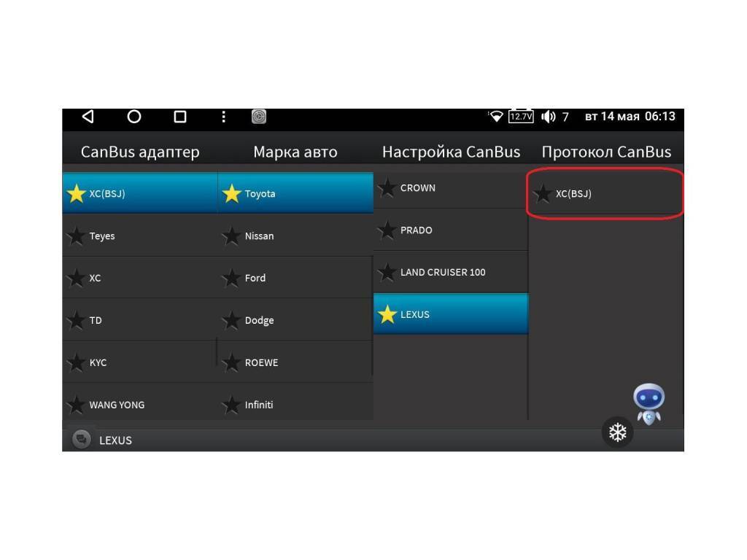Tap the date and time display
Viewport: 747px width, 560px height.
(x=630, y=117)
